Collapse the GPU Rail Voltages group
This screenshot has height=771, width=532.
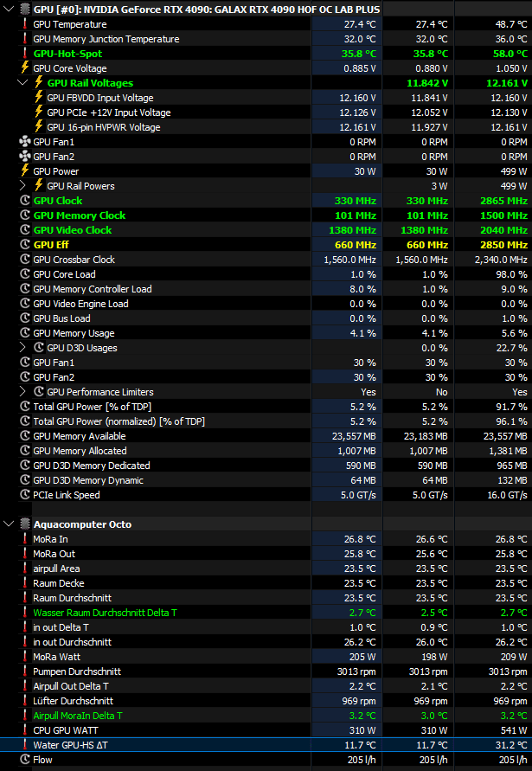pos(22,82)
